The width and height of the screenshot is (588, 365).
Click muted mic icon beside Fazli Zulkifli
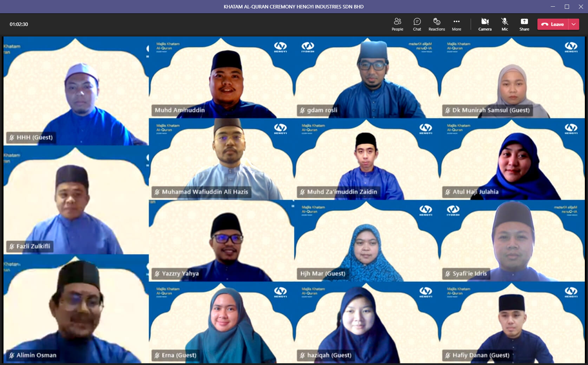(x=12, y=246)
